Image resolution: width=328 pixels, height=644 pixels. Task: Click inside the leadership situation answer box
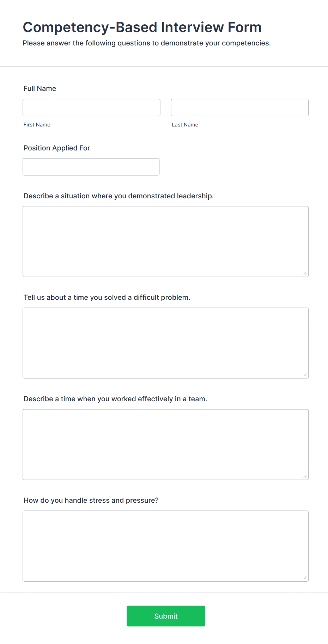click(x=165, y=241)
